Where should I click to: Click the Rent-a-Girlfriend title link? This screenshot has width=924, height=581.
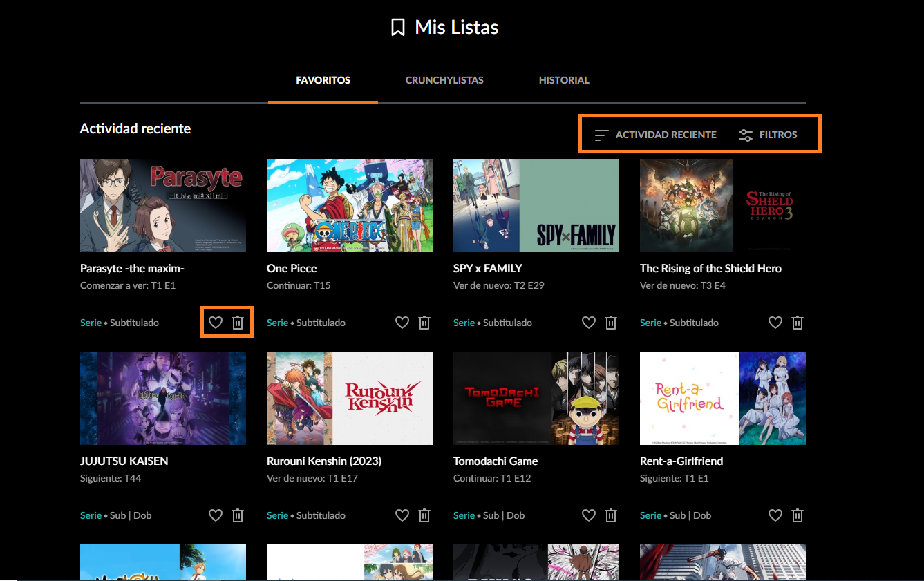(681, 461)
